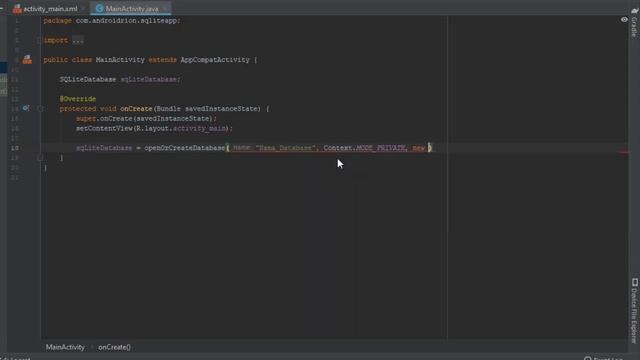The image size is (640, 360).
Task: Click the folded import ellipsis
Action: [78, 40]
